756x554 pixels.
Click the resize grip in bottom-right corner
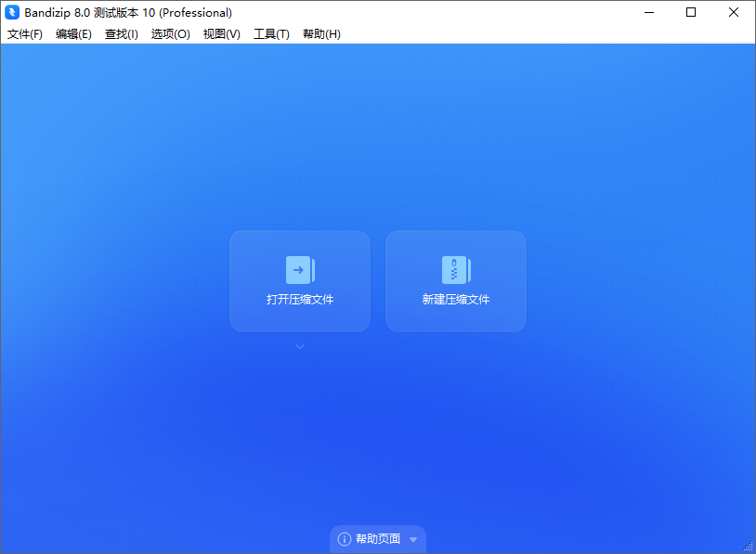pos(749,548)
